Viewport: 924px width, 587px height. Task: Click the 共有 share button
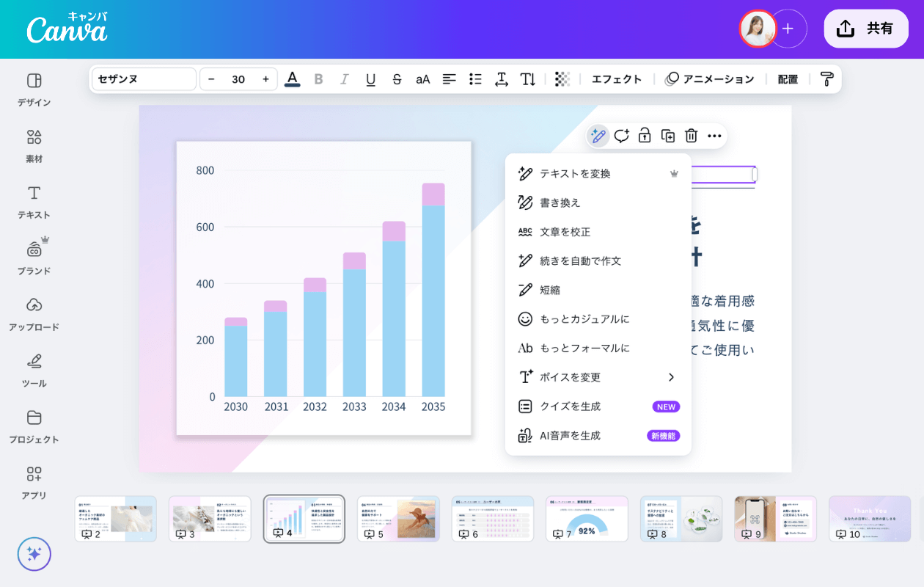(866, 29)
